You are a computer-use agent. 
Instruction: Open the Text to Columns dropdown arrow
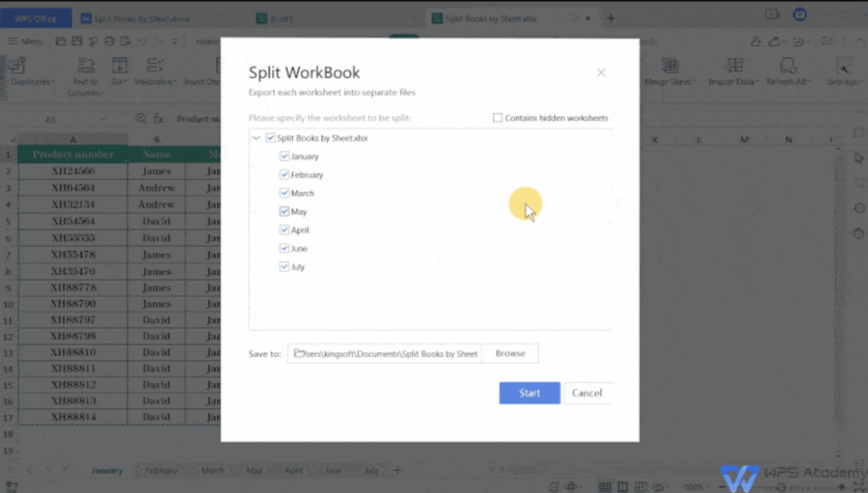click(x=102, y=93)
